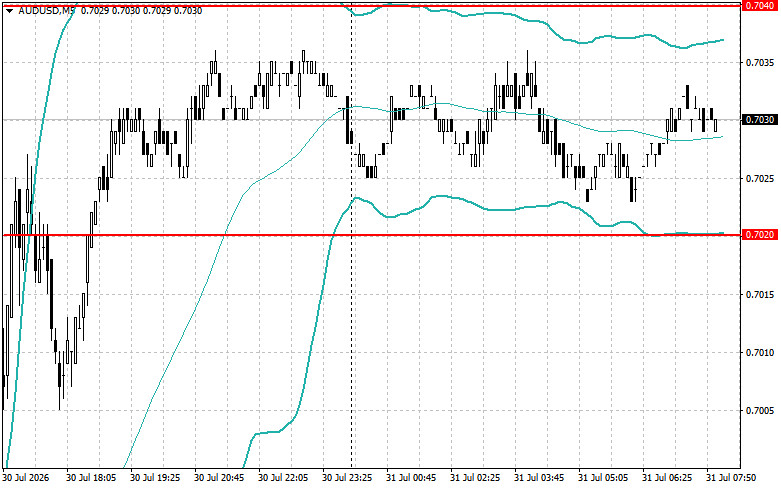Click the 31 Jul 03:45 time label
This screenshot has width=781, height=489.
(539, 478)
